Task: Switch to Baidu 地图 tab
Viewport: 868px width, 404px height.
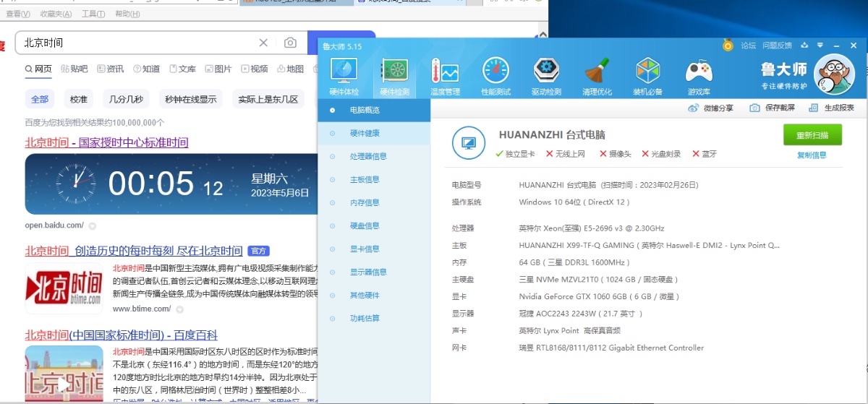Action: (291, 69)
